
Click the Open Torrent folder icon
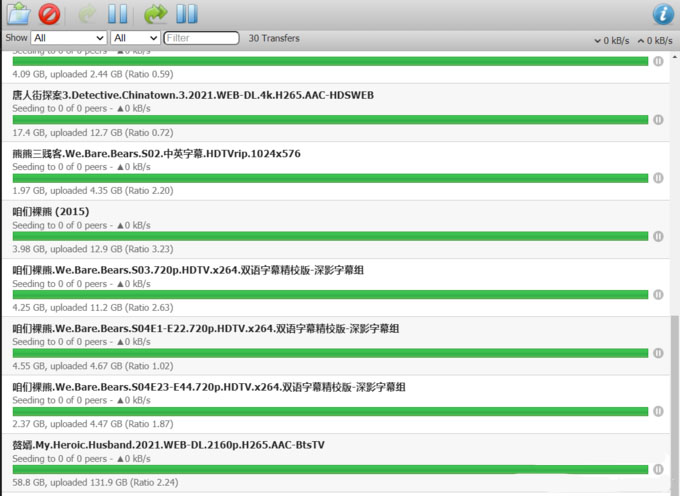(19, 14)
